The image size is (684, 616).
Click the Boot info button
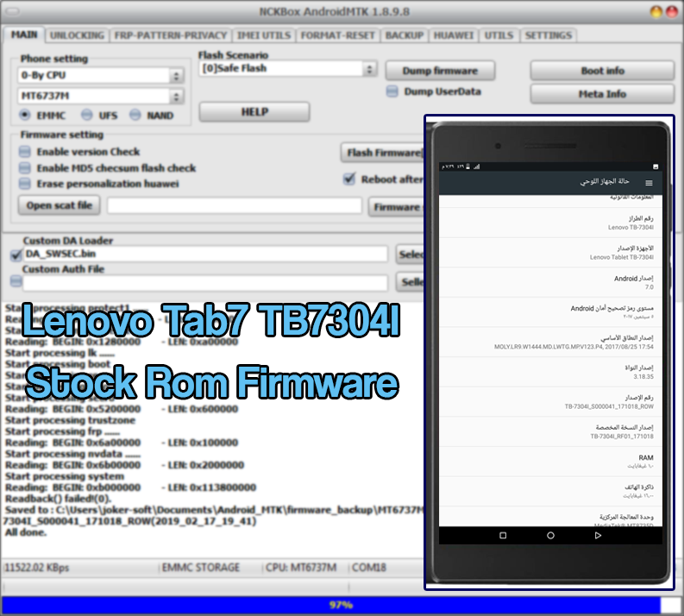pyautogui.click(x=602, y=71)
